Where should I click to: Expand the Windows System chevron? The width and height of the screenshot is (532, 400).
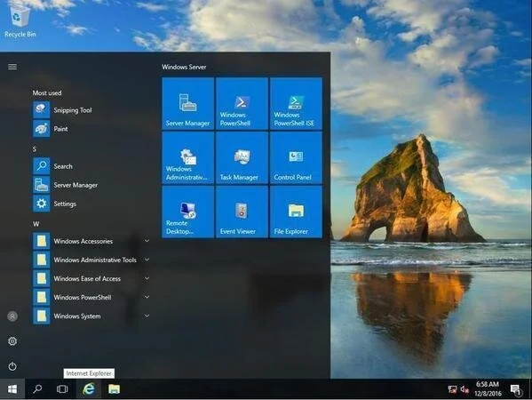point(147,316)
